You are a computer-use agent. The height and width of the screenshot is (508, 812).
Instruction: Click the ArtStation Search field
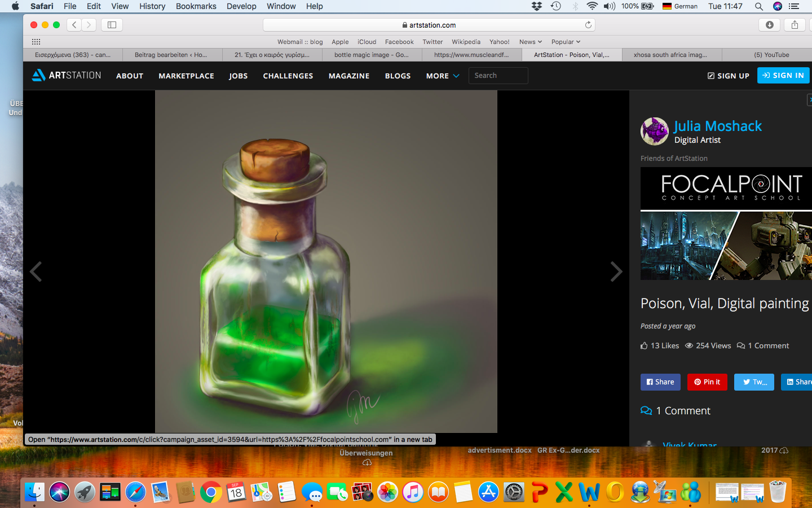coord(498,76)
